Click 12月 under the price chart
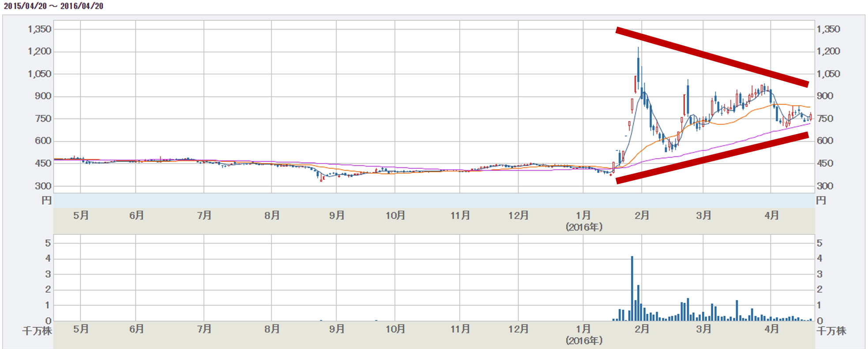This screenshot has width=868, height=349. coord(518,215)
